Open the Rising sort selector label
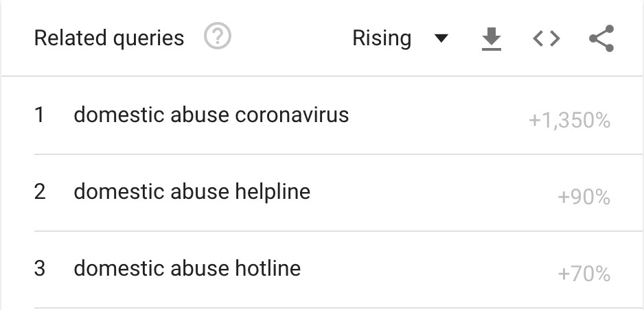644x310 pixels. [x=382, y=38]
